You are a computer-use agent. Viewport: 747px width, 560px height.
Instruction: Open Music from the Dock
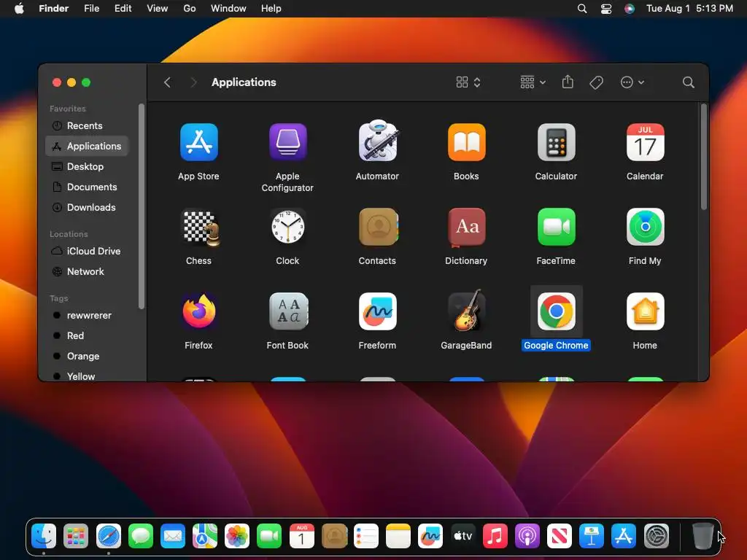(x=495, y=536)
